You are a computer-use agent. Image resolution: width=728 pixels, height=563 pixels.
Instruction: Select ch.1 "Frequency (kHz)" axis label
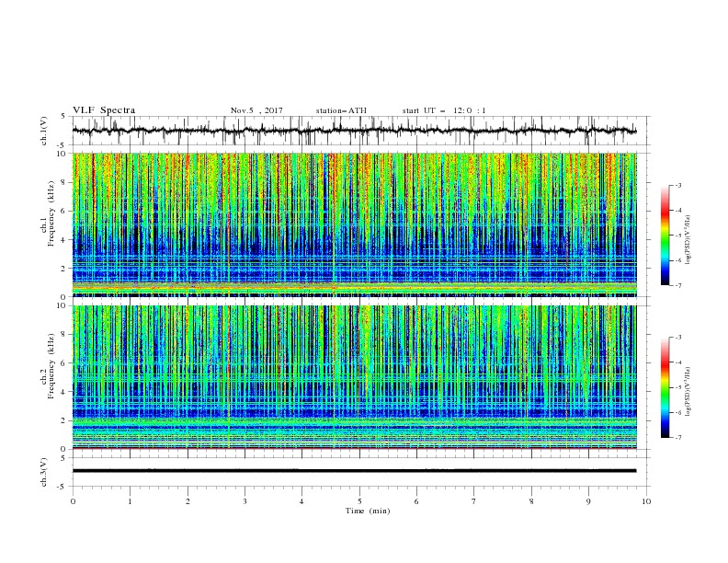(x=51, y=213)
